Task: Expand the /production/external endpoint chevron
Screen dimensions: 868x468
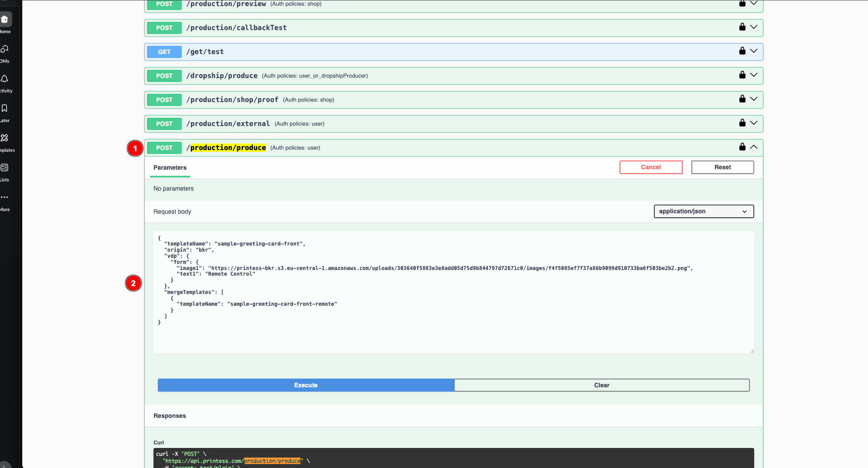Action: tap(754, 123)
